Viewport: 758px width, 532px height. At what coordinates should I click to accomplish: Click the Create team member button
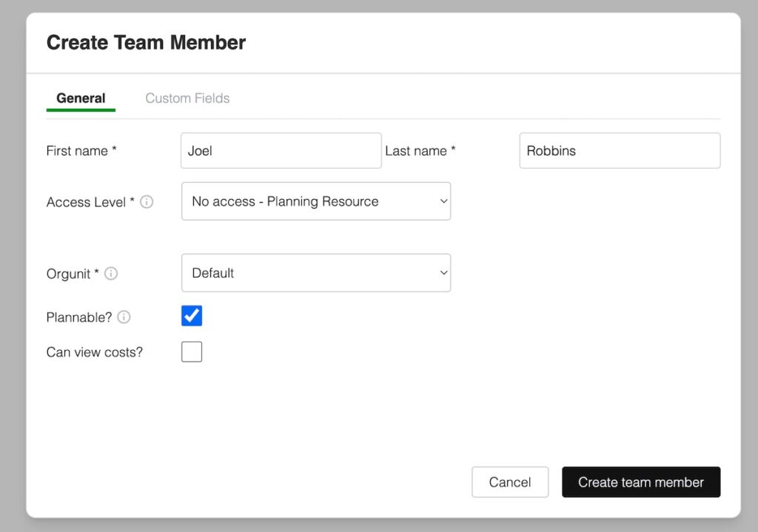(641, 482)
